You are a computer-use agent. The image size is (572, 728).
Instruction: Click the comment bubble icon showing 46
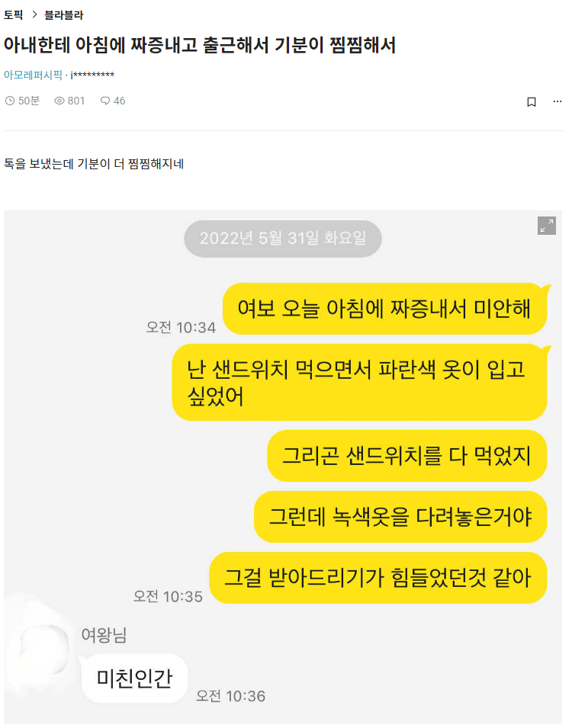coord(105,101)
